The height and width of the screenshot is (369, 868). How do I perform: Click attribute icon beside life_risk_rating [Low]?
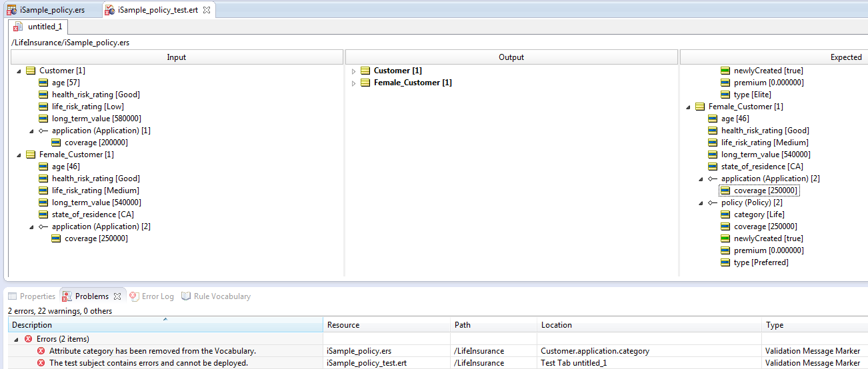(x=43, y=107)
